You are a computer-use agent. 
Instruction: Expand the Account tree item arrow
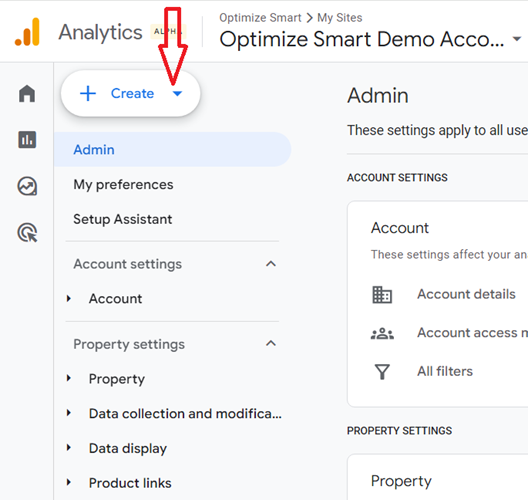[x=69, y=298]
